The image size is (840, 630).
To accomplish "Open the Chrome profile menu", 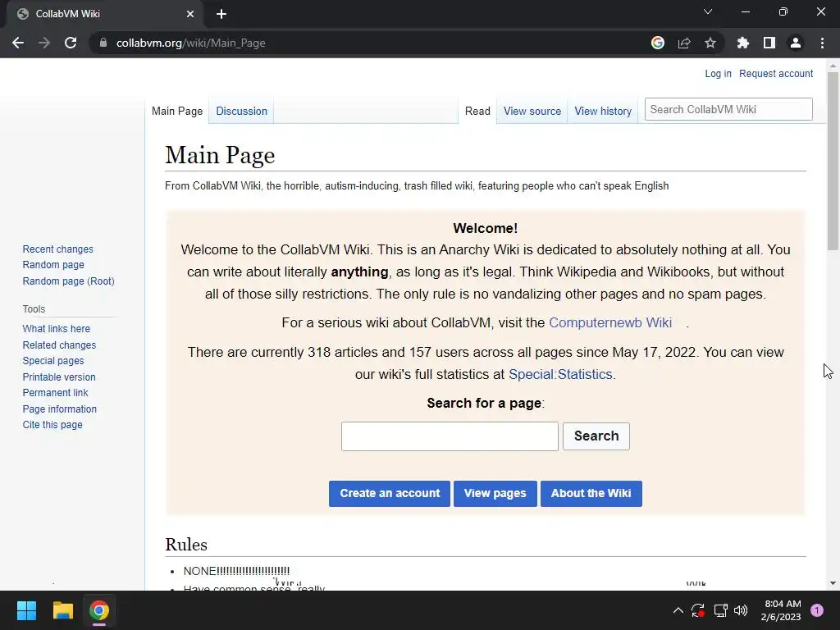I will point(796,43).
